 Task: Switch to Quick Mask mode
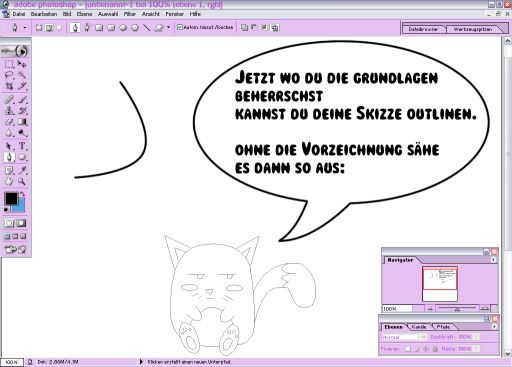coord(21,223)
